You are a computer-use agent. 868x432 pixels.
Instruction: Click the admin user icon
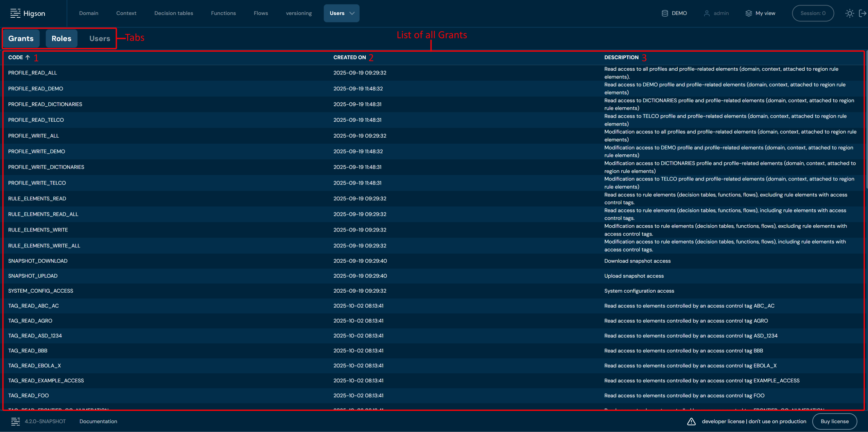[x=707, y=13]
